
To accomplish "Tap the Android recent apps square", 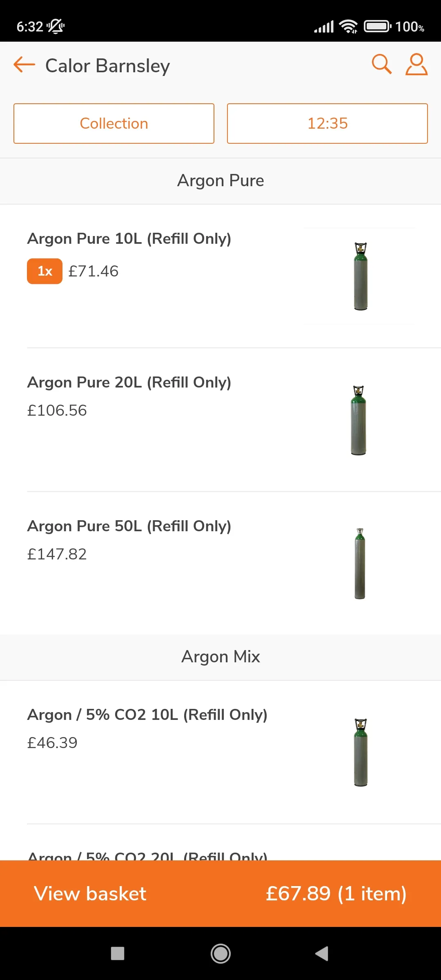I will click(x=118, y=953).
